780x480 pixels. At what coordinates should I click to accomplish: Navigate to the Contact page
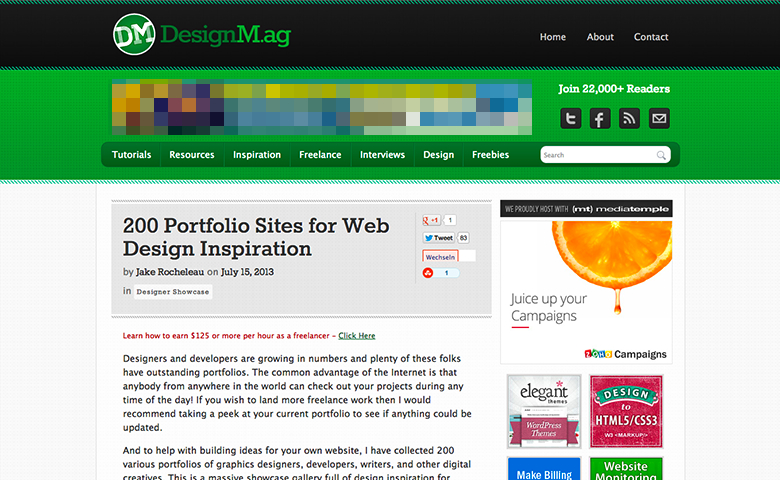click(x=651, y=37)
